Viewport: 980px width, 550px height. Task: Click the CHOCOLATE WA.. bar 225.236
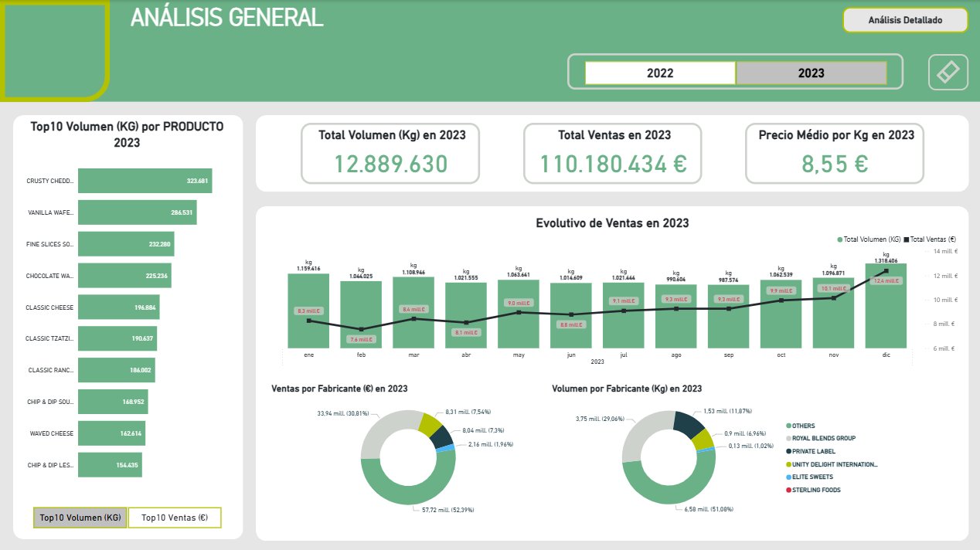(124, 276)
